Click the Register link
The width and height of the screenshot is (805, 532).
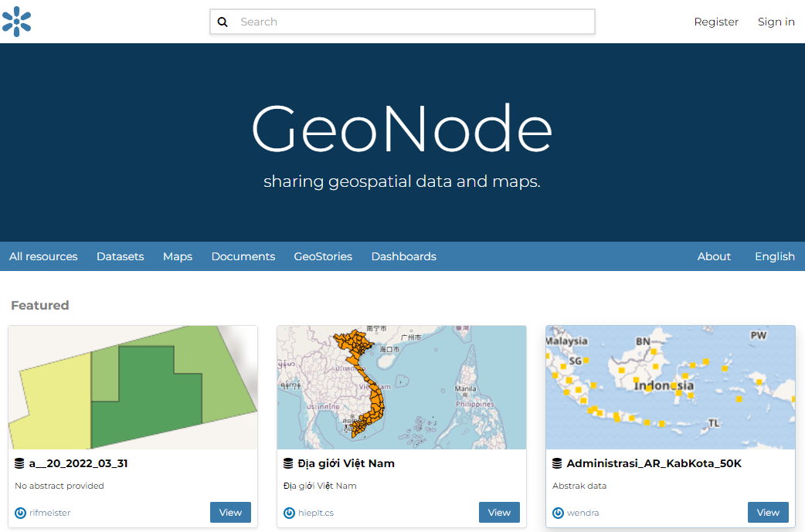pyautogui.click(x=716, y=22)
